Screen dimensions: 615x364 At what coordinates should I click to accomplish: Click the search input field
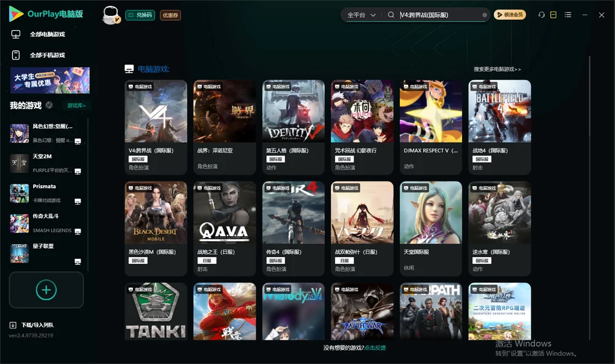[x=440, y=15]
